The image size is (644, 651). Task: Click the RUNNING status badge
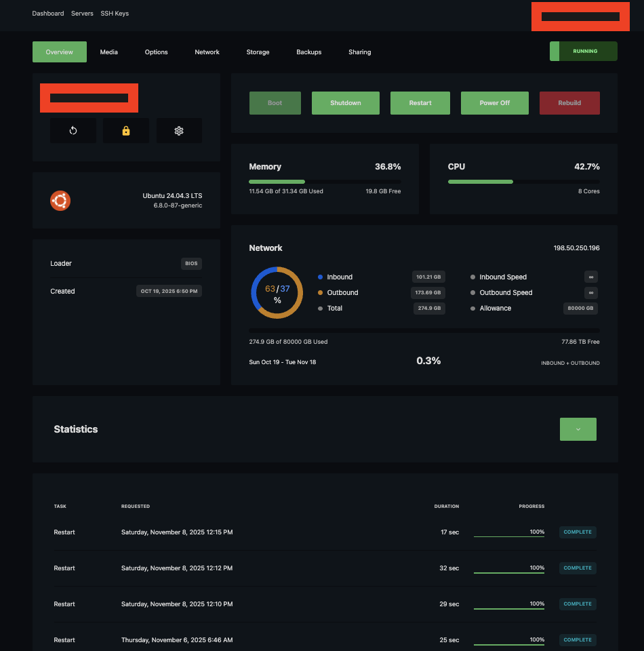[584, 51]
